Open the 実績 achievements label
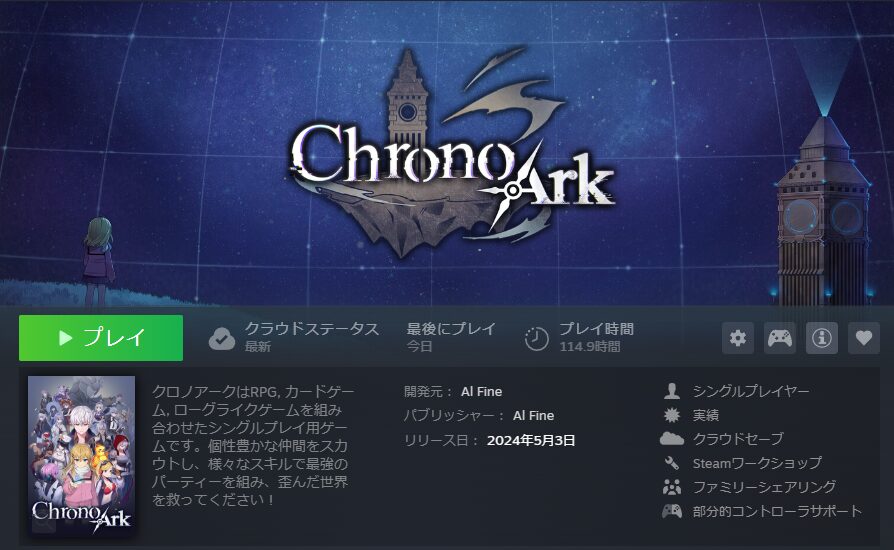Screen dimensions: 894x550 [x=706, y=415]
